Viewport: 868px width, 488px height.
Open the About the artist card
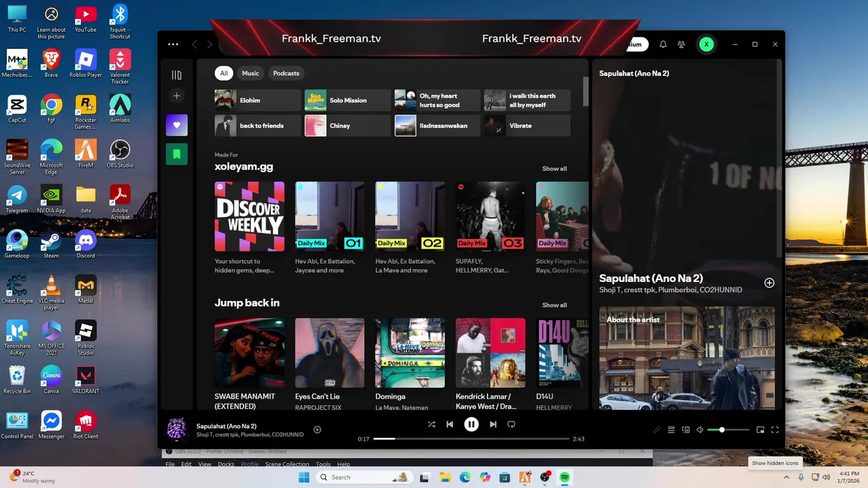(x=687, y=358)
